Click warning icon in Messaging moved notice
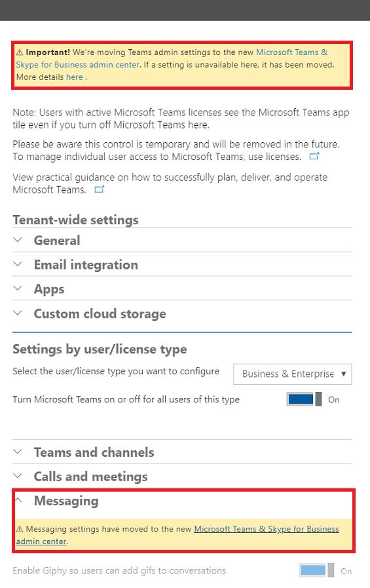Viewport: 370px width, 588px height. pos(20,529)
